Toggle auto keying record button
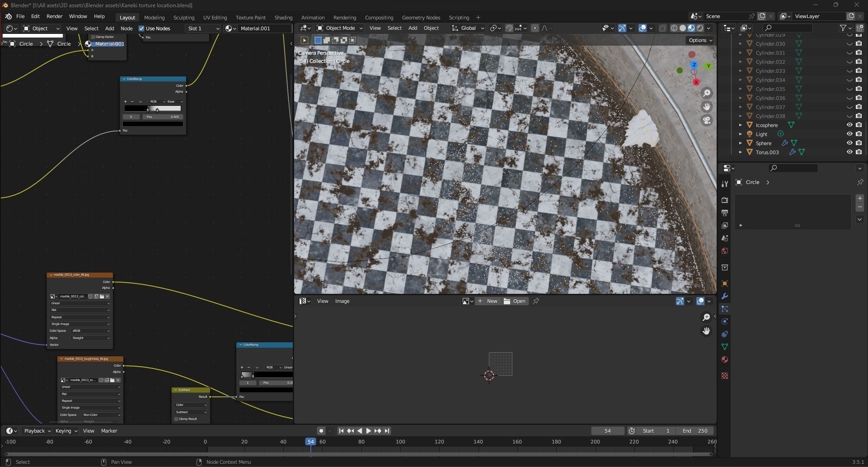This screenshot has width=868, height=467. coord(321,431)
